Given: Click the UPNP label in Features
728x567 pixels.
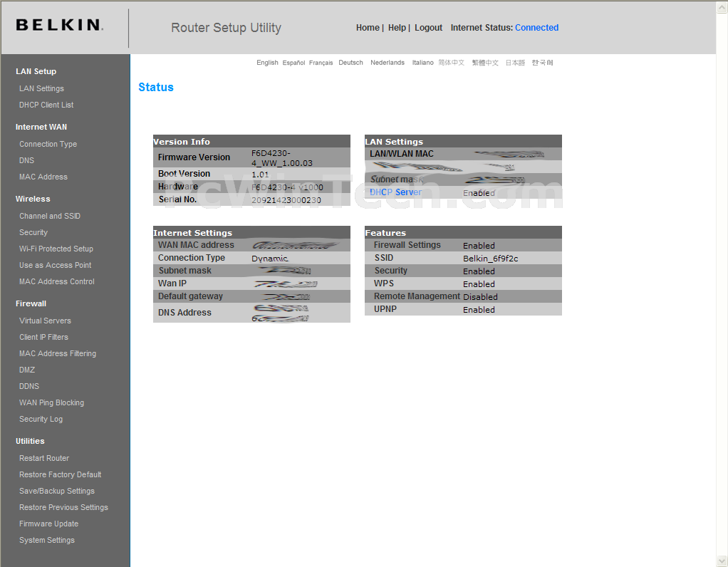Looking at the screenshot, I should tap(385, 309).
